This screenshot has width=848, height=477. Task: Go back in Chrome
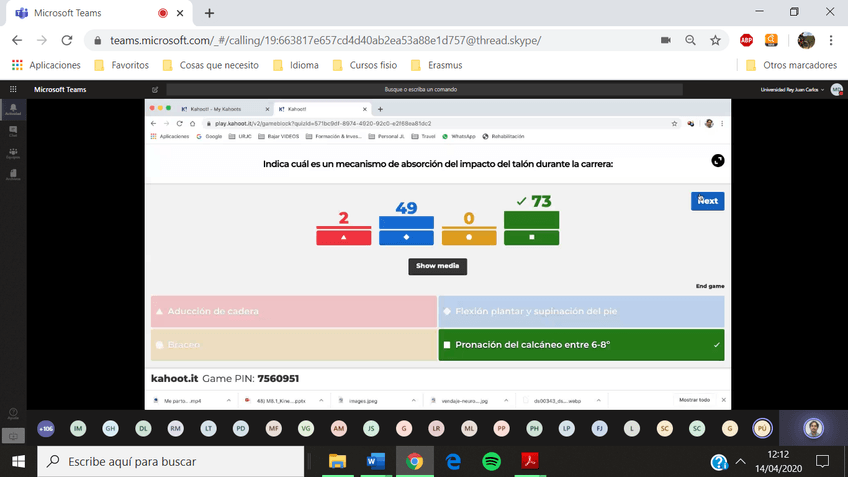pyautogui.click(x=17, y=41)
